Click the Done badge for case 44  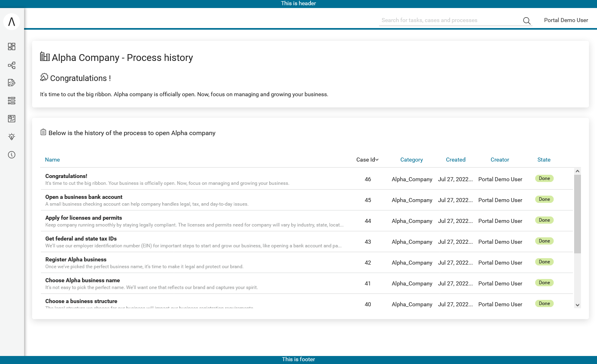tap(544, 220)
